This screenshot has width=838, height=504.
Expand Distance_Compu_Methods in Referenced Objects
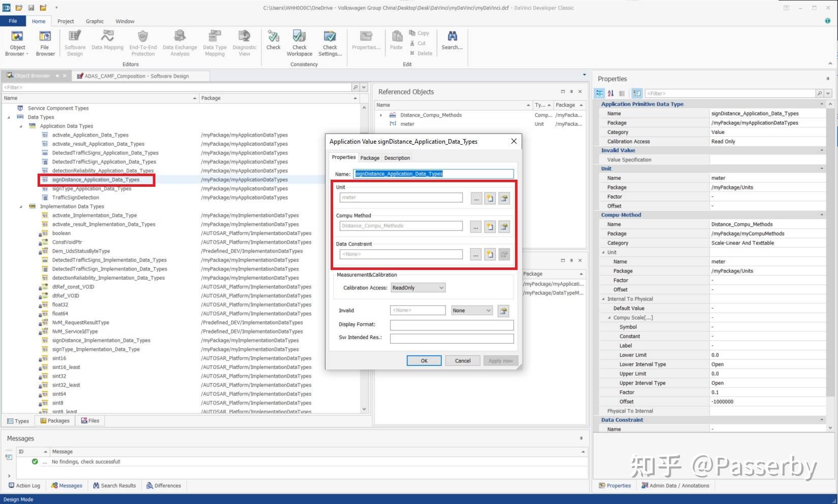381,115
